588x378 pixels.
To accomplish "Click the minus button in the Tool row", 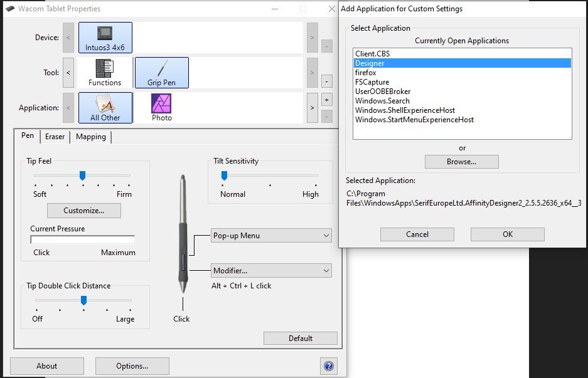I will click(326, 81).
